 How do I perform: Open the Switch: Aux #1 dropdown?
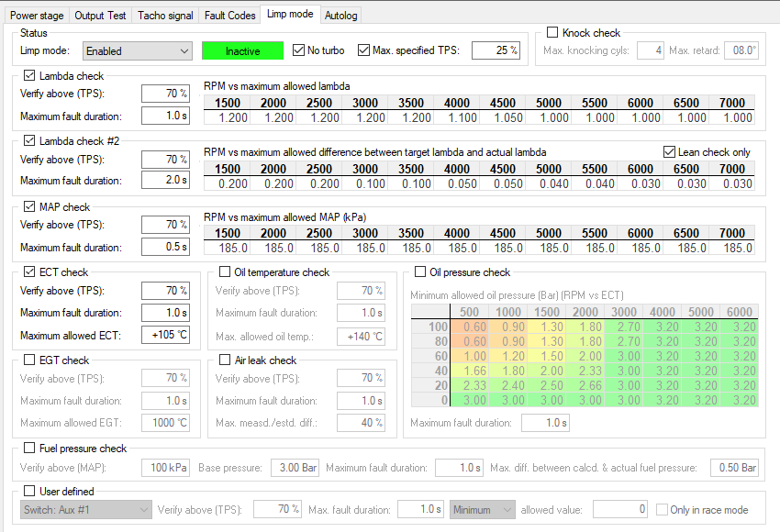86,510
